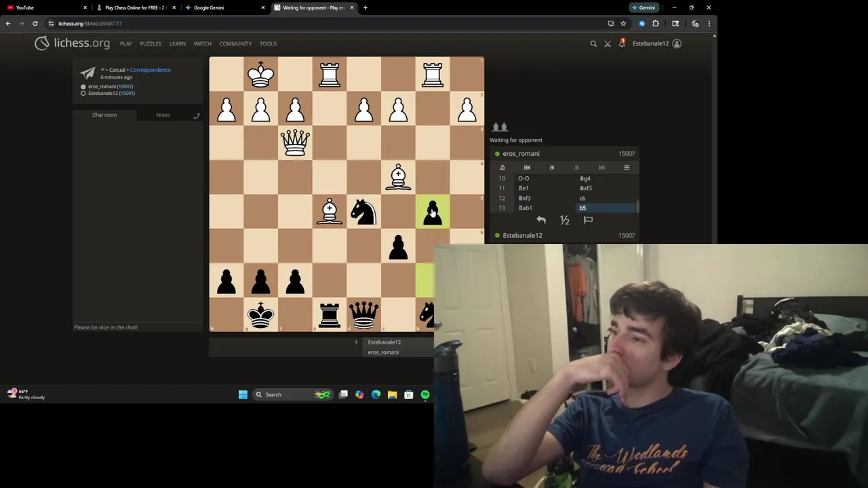Open the browser extensions puzzle icon

click(x=656, y=23)
